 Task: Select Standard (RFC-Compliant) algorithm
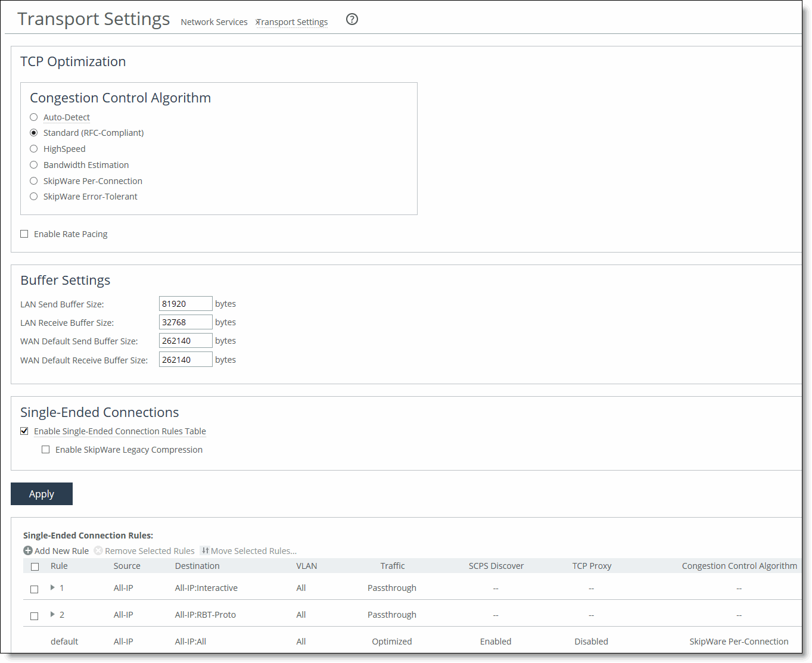(x=34, y=133)
